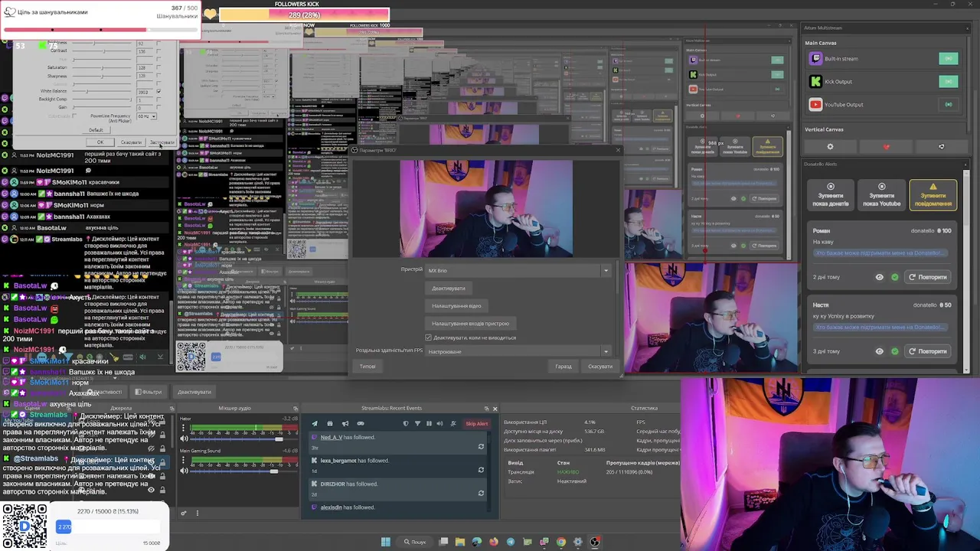980x551 pixels.
Task: Open the Windows Start menu
Action: tap(386, 542)
